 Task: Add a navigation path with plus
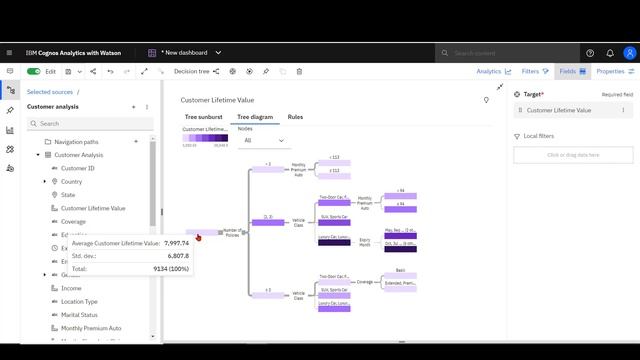pyautogui.click(x=136, y=142)
